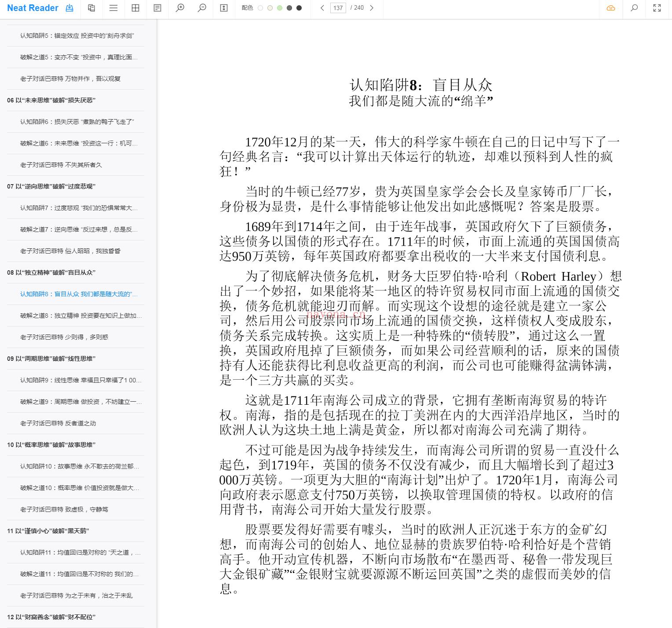The height and width of the screenshot is (628, 672).
Task: Open the notes page icon in the toolbar
Action: (157, 8)
